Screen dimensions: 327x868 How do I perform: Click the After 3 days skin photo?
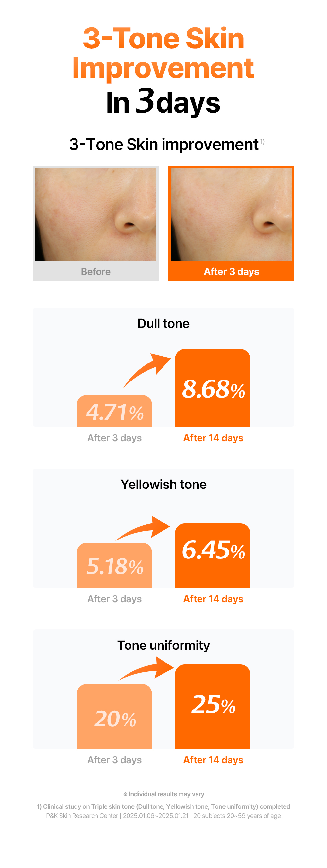coord(232,214)
